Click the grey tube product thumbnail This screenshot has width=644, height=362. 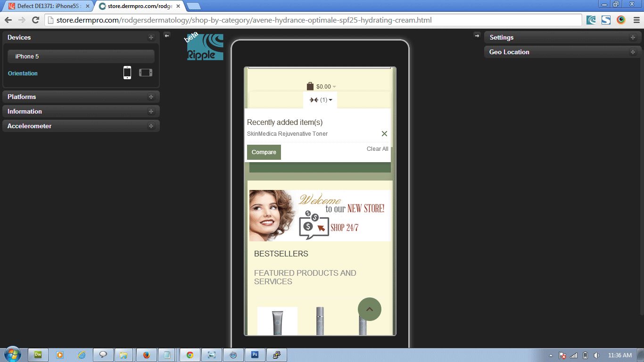[278, 321]
